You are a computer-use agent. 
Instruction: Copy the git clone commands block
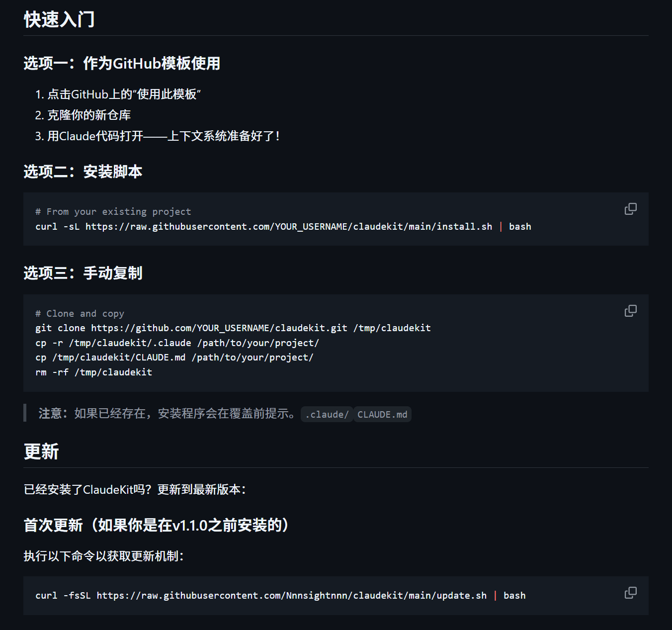click(x=630, y=311)
